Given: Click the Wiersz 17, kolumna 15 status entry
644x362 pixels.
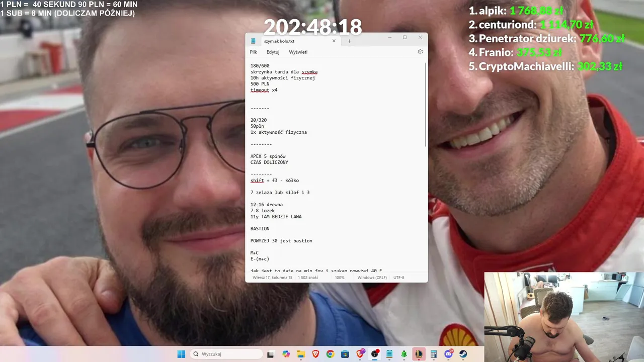Looking at the screenshot, I should (272, 277).
